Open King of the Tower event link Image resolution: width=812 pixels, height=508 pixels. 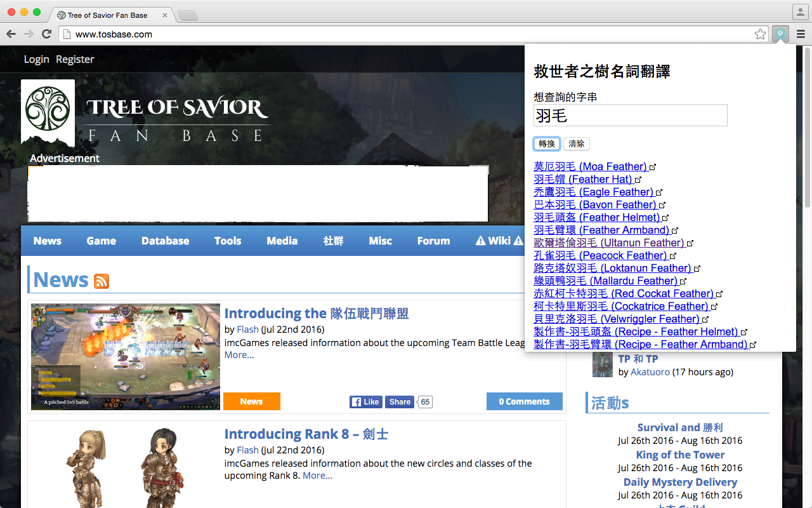(680, 455)
